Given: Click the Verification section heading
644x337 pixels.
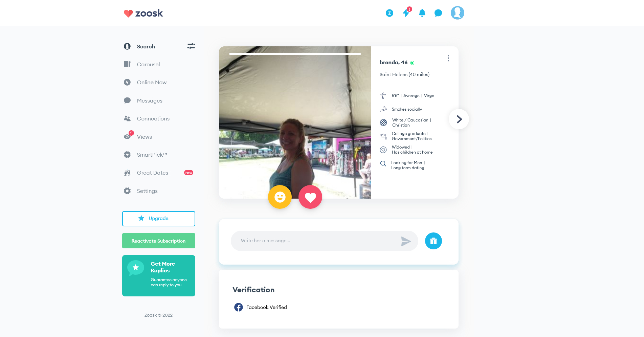Looking at the screenshot, I should tap(253, 290).
